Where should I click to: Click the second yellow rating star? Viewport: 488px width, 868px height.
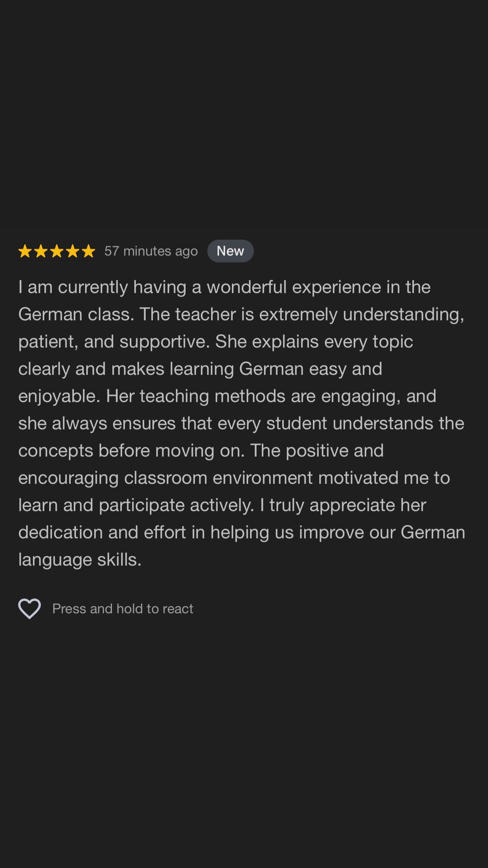(x=41, y=251)
